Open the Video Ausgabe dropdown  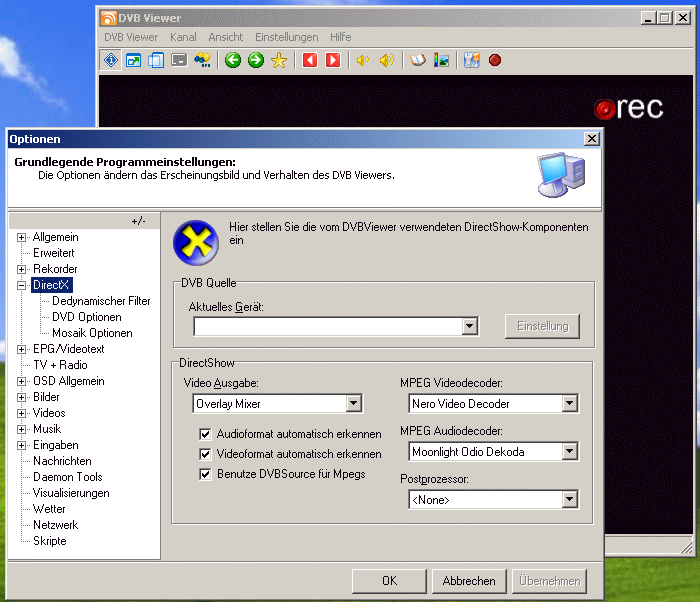(x=354, y=404)
